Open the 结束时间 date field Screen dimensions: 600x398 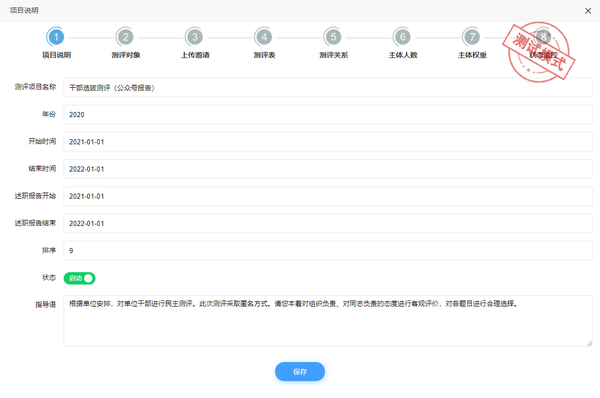click(328, 169)
